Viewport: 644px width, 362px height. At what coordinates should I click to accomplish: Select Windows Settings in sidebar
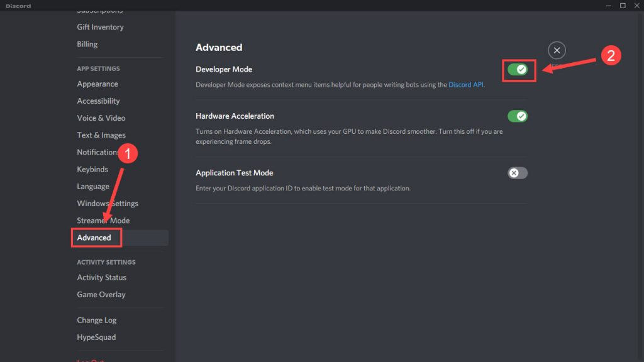[x=108, y=204]
